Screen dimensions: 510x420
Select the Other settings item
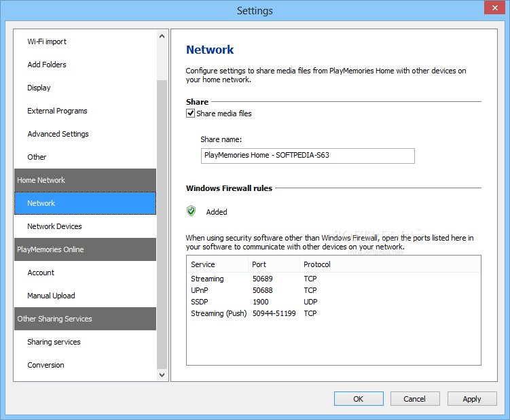coord(85,157)
